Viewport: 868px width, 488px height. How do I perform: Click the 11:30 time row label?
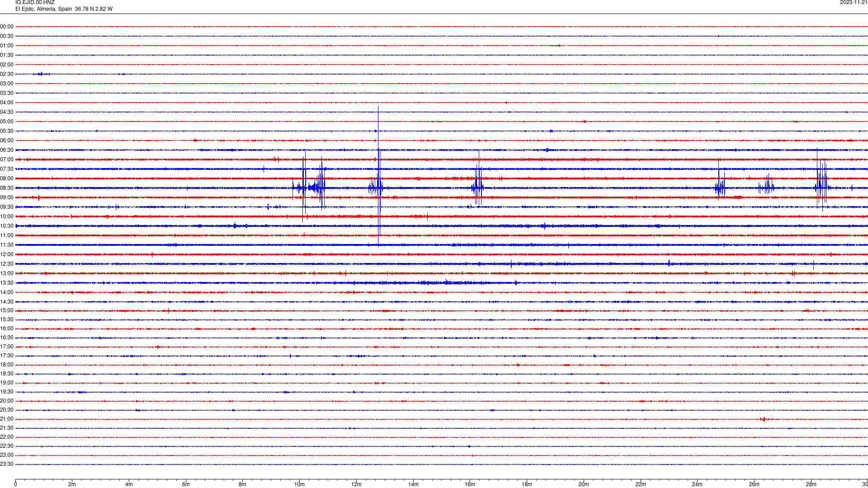tap(7, 245)
